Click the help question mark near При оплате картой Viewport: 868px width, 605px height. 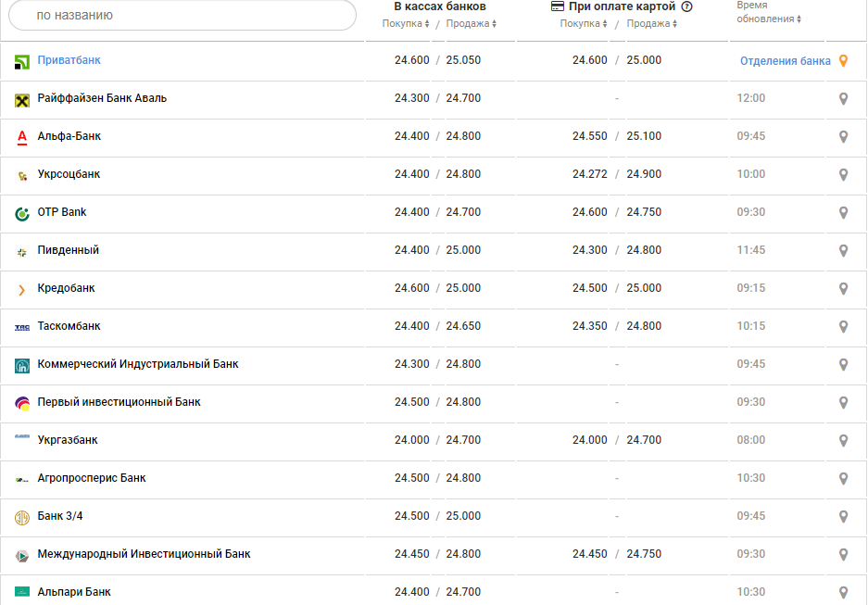686,6
